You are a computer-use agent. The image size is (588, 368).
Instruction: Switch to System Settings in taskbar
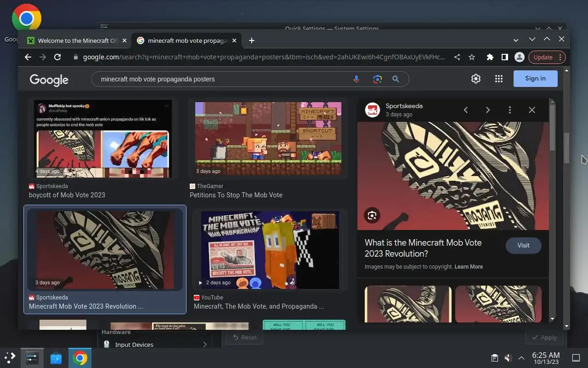32,358
